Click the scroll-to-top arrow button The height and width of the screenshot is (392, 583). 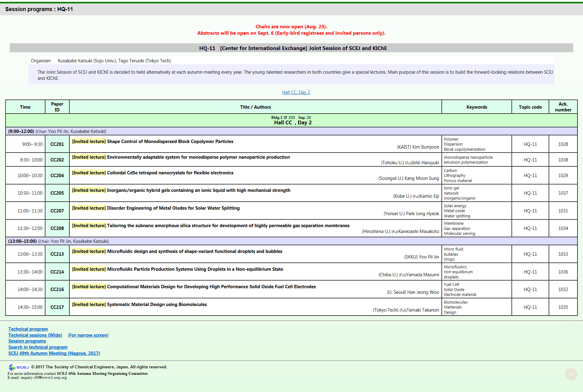[x=571, y=374]
